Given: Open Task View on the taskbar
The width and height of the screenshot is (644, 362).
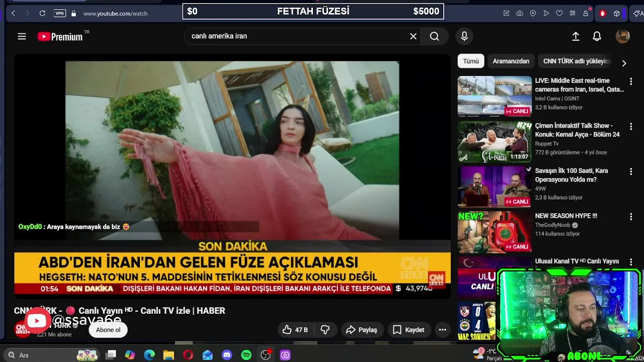Looking at the screenshot, I should point(111,355).
